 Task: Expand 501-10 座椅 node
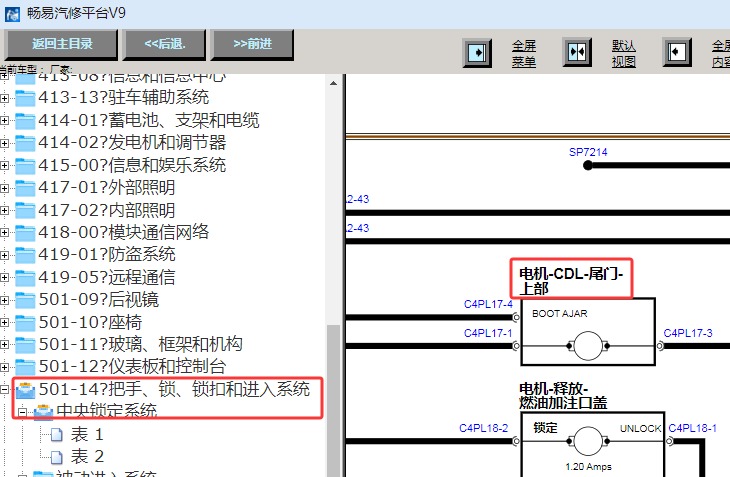[4, 322]
